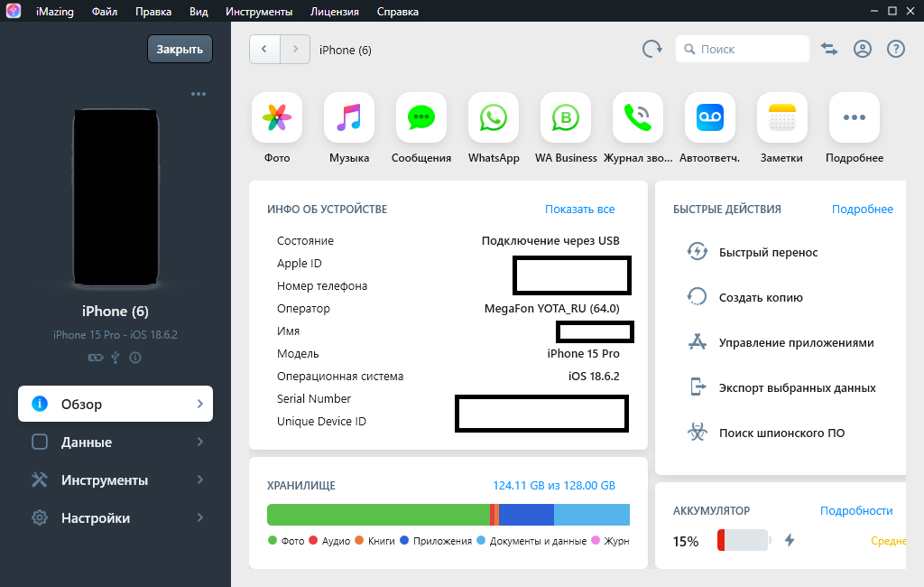
Task: Click Быстрый перенос action label
Action: [769, 252]
